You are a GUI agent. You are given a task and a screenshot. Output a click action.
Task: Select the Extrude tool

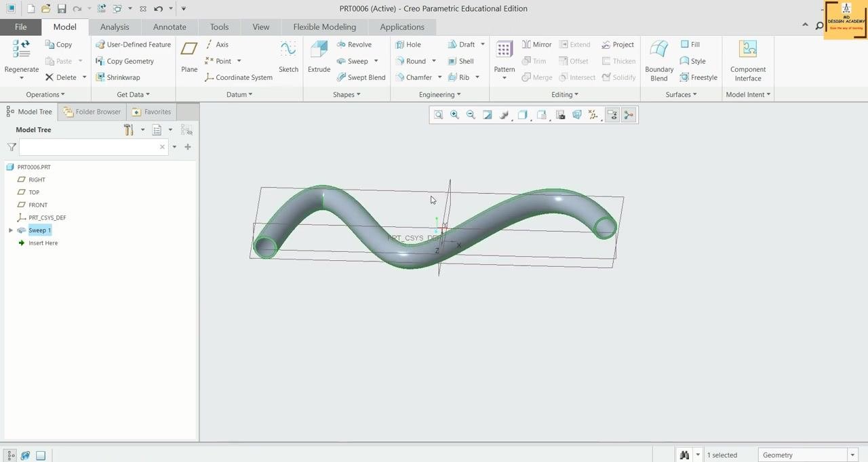(319, 56)
